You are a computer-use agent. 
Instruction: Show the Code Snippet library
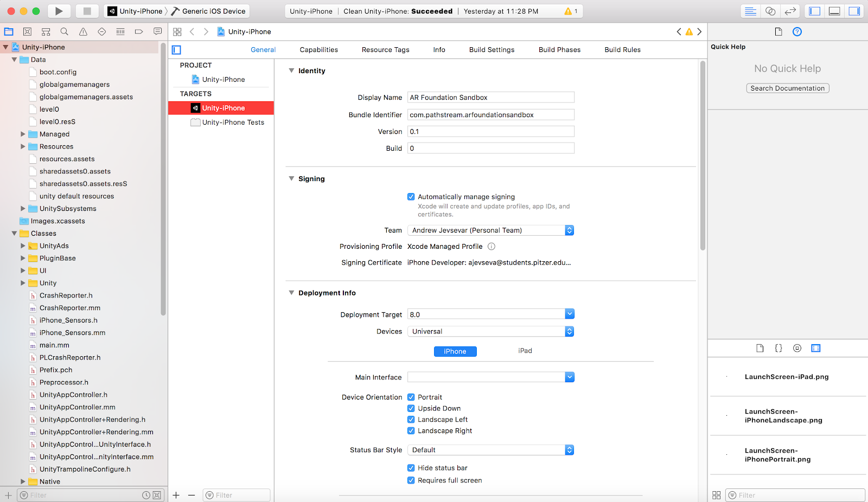[x=778, y=349]
